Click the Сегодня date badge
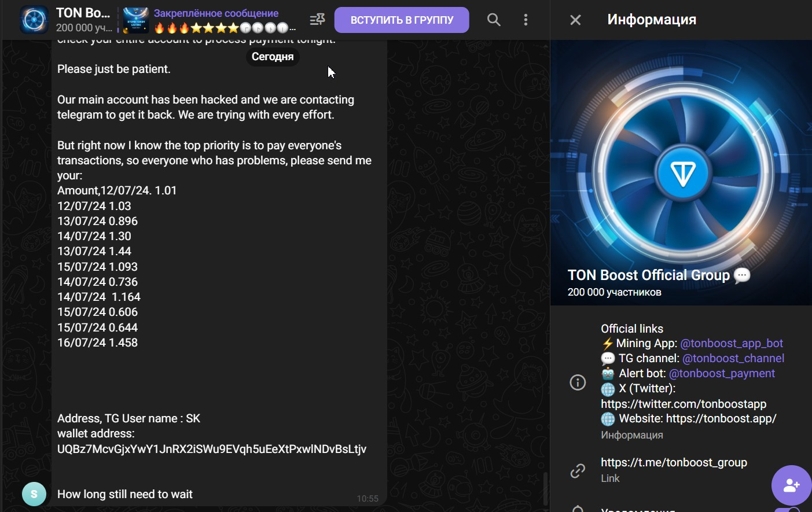Screen dimensions: 812x512 (x=273, y=57)
